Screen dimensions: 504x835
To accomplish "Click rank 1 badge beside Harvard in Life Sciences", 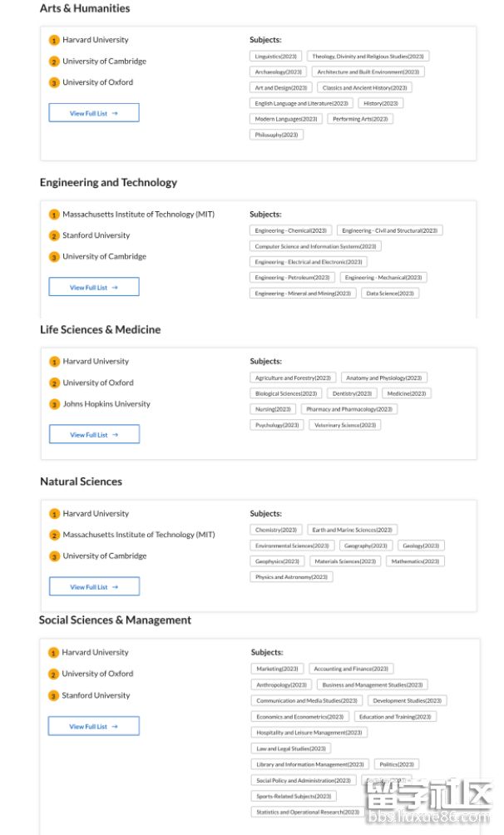I will [54, 362].
